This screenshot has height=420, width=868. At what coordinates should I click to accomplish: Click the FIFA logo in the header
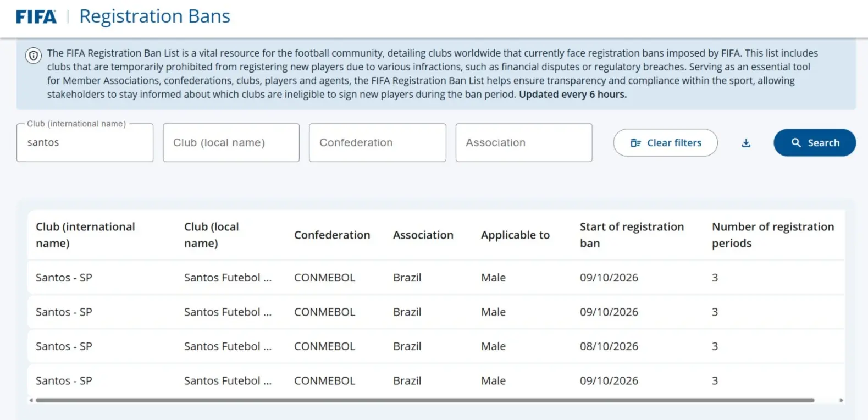36,17
